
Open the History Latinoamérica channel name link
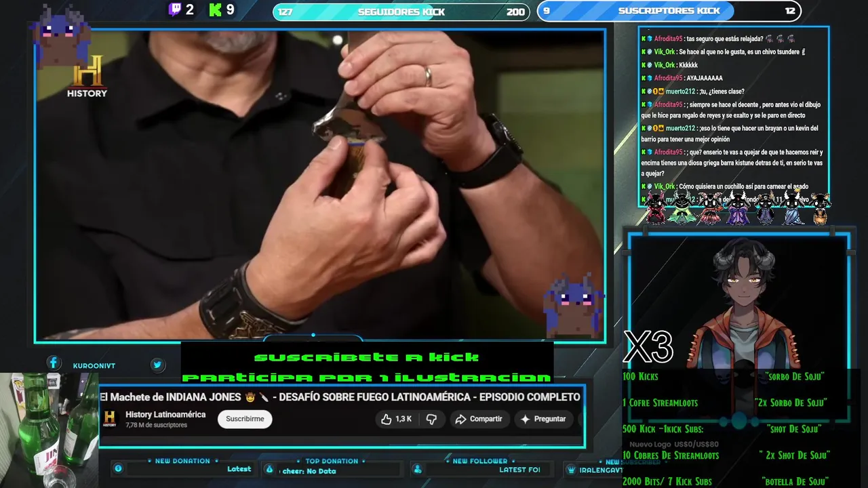165,414
